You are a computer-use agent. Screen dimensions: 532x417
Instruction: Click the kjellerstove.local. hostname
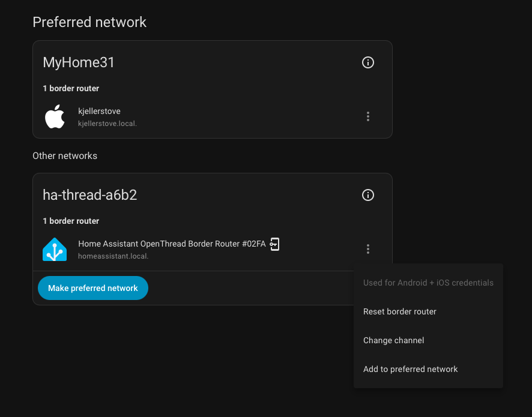[107, 124]
